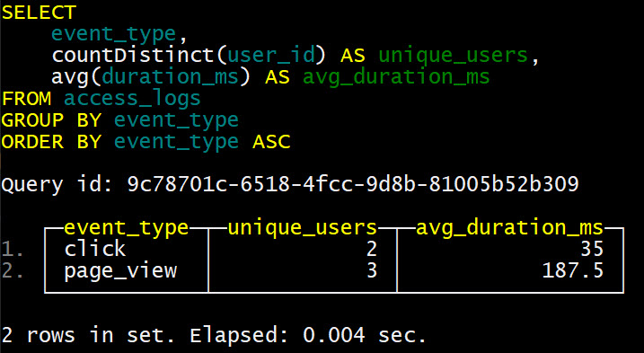Click the GROUP BY keyword
This screenshot has height=353, width=644.
pyautogui.click(x=51, y=120)
